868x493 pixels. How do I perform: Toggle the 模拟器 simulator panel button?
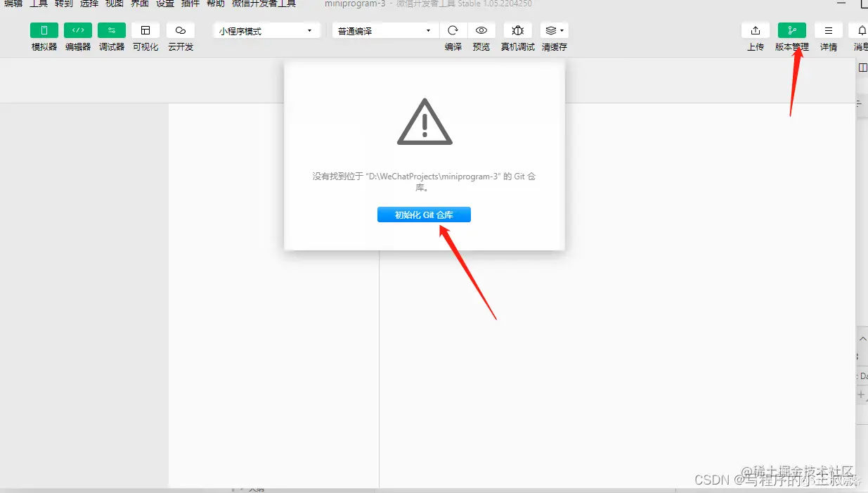click(x=44, y=30)
